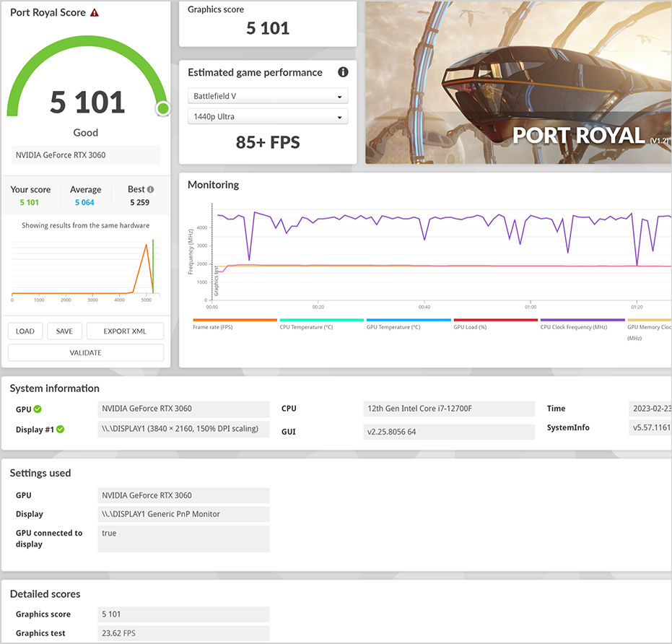Viewport: 672px width, 644px height.
Task: Toggle the blue GPU Temperature legend
Action: point(409,320)
